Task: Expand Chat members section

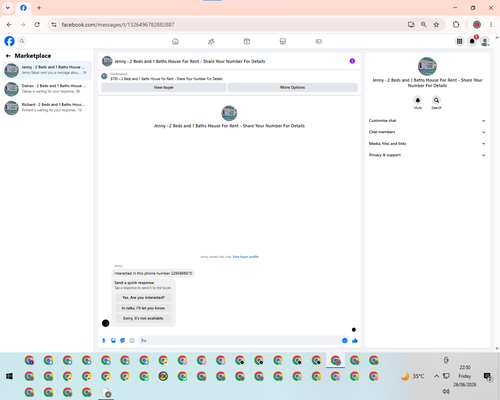Action: coord(427,132)
